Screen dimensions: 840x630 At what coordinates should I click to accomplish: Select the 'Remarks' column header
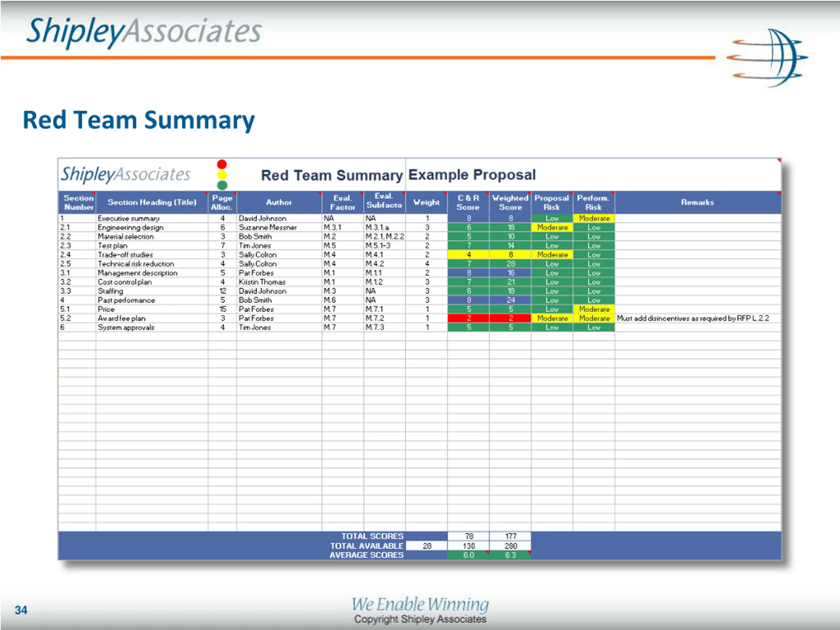point(698,202)
